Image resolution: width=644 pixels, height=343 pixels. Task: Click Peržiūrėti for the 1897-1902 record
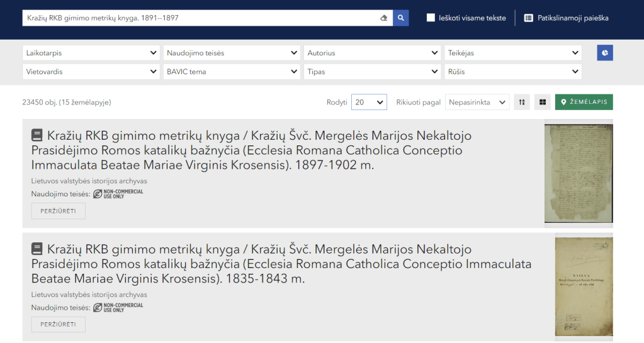pos(59,211)
